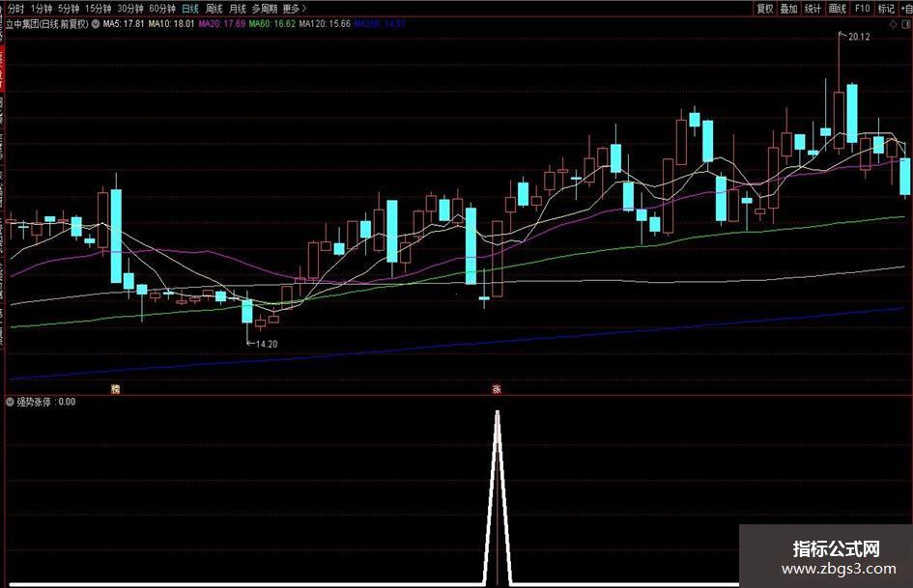The image size is (913, 588).
Task: Click the diamond icon at chart top-right
Action: coord(894,24)
